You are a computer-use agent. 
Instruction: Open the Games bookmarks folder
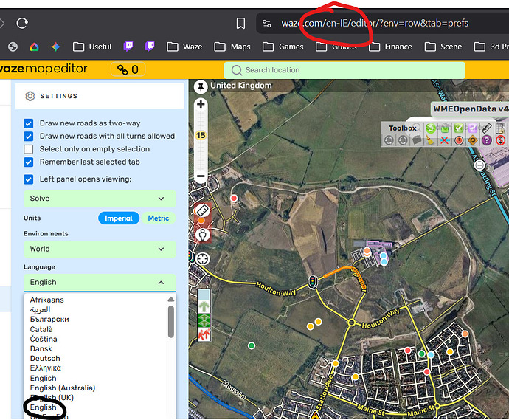pyautogui.click(x=283, y=47)
